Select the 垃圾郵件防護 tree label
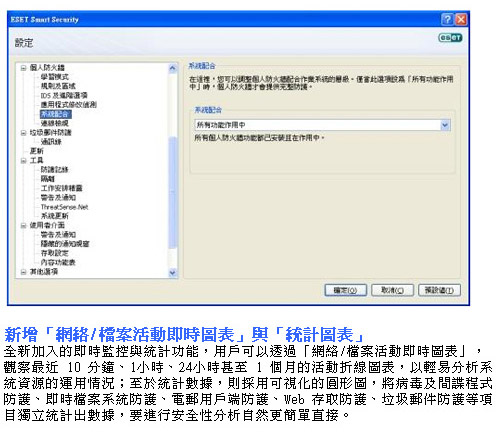Image resolution: width=500 pixels, height=432 pixels. (50, 133)
